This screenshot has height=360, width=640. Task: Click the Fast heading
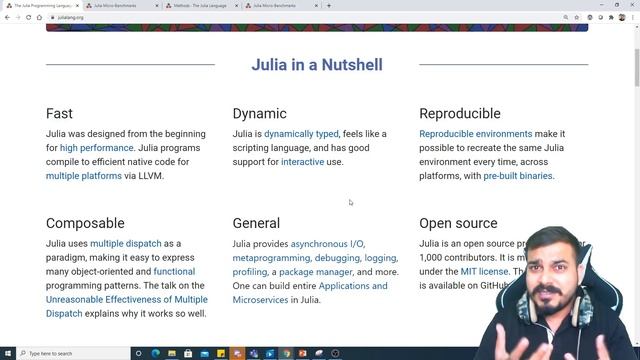[59, 113]
